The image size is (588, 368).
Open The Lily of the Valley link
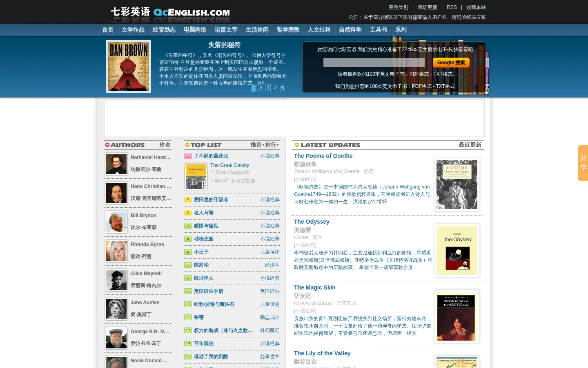[x=322, y=353]
